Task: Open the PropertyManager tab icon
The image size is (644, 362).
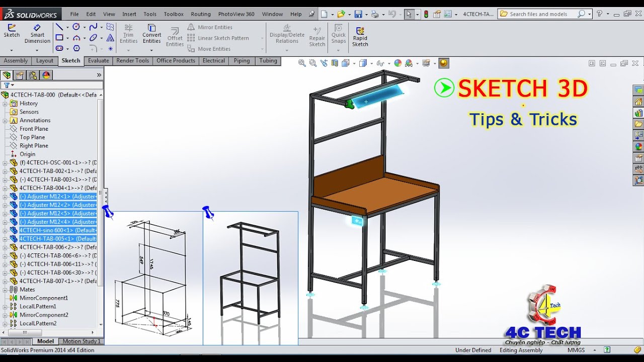Action: pos(20,75)
